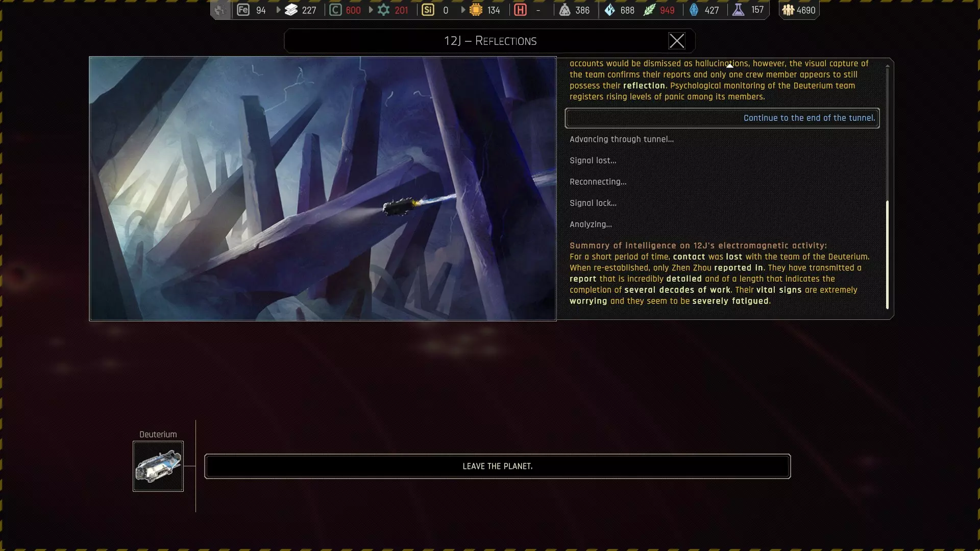Click the Carbon (C) resource icon
Image resolution: width=980 pixels, height=551 pixels.
click(335, 10)
